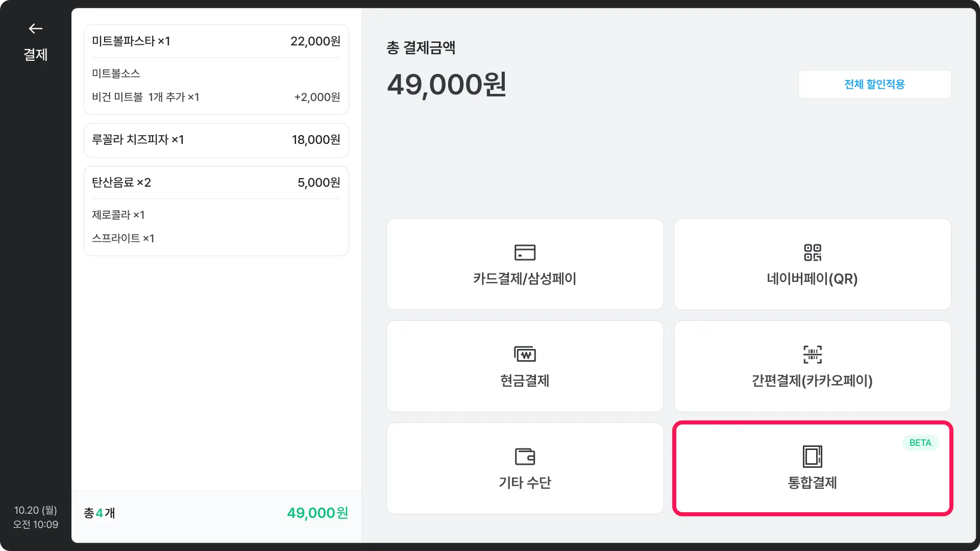
Task: Click the cash payment won icon
Action: click(525, 354)
